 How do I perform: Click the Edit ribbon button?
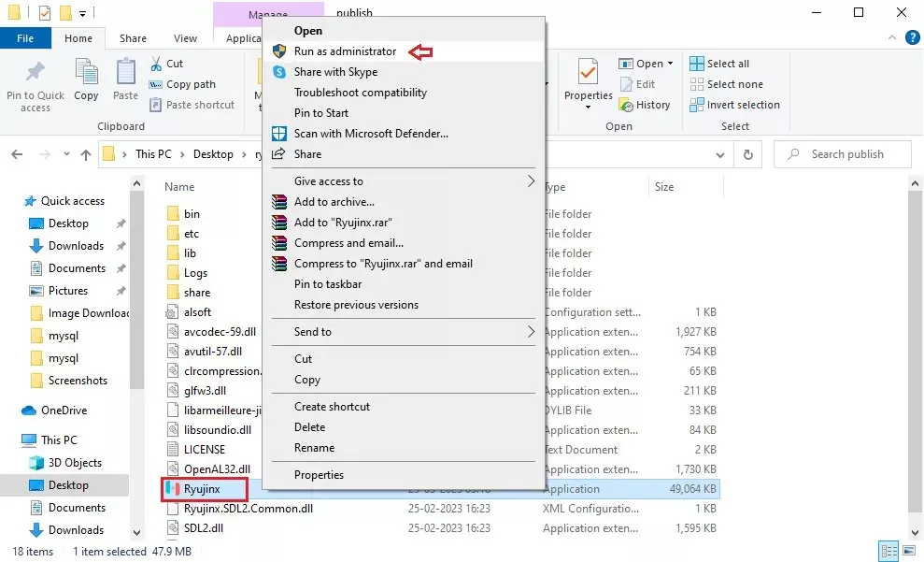(x=637, y=84)
